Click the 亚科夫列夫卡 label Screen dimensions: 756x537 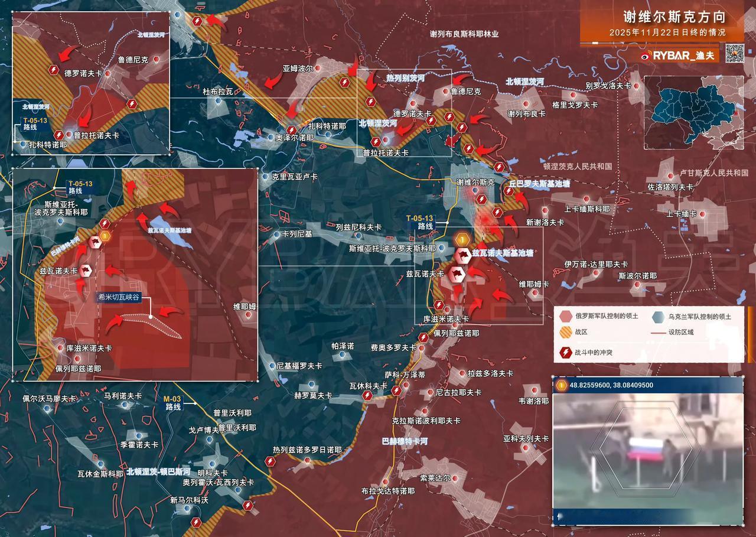click(x=526, y=439)
